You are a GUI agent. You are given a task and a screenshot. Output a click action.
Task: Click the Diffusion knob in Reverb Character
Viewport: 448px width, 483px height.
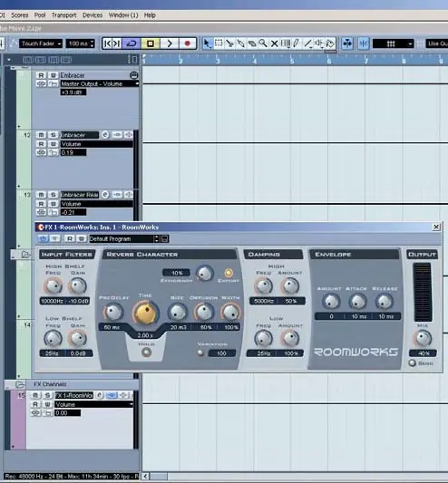tap(204, 312)
